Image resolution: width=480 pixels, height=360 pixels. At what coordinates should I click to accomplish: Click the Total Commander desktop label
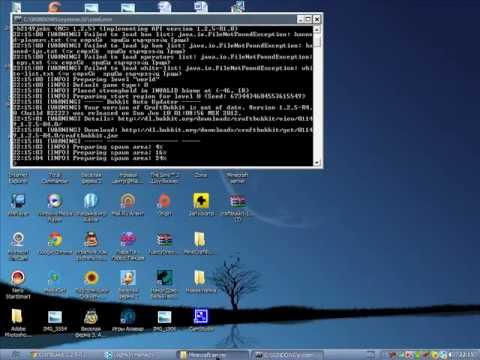click(54, 178)
